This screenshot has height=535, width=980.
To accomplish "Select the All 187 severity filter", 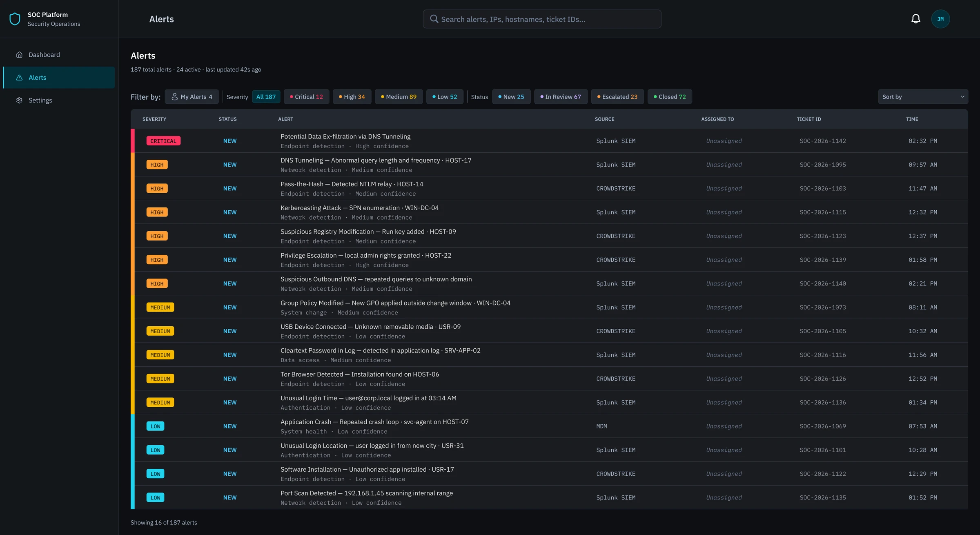I will coord(266,97).
